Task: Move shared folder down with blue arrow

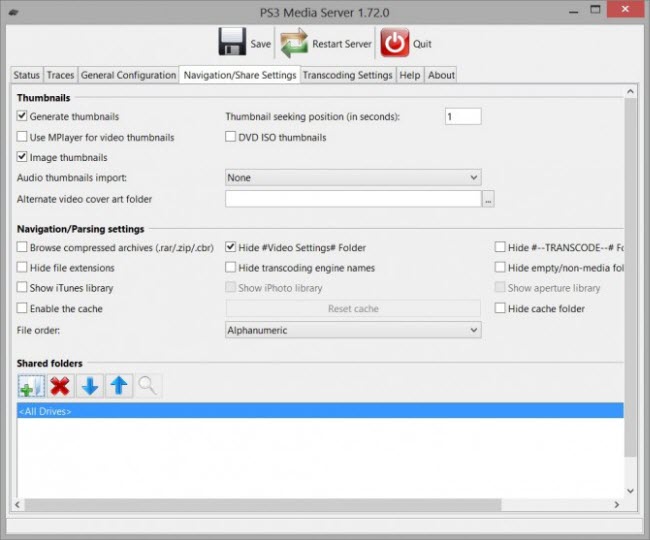Action: (x=90, y=386)
